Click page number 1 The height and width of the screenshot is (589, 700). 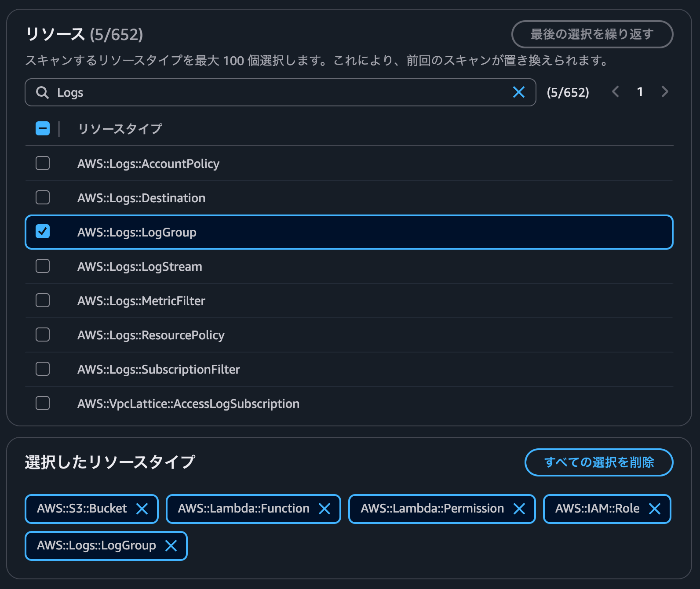(640, 92)
